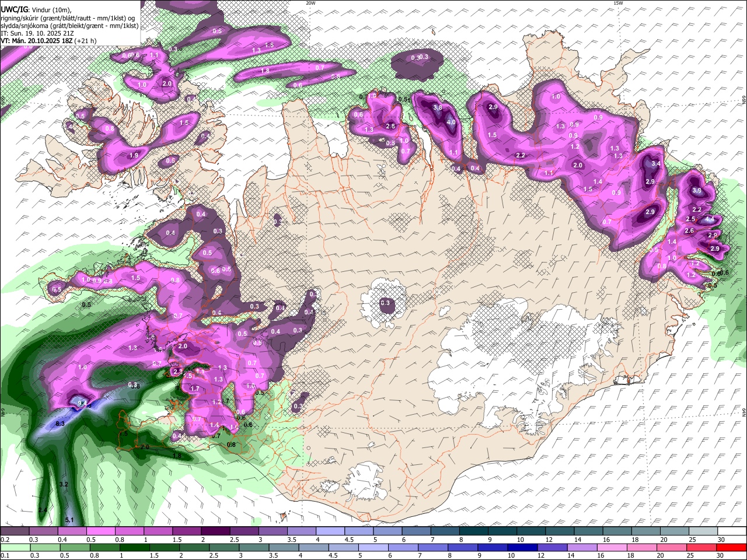Screen dimensions: 747x560
Task: Click the UWC/IG title text
Action: (x=13, y=9)
